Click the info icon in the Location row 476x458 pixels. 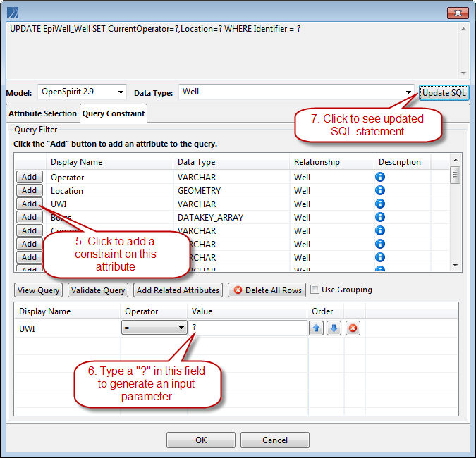tap(380, 190)
